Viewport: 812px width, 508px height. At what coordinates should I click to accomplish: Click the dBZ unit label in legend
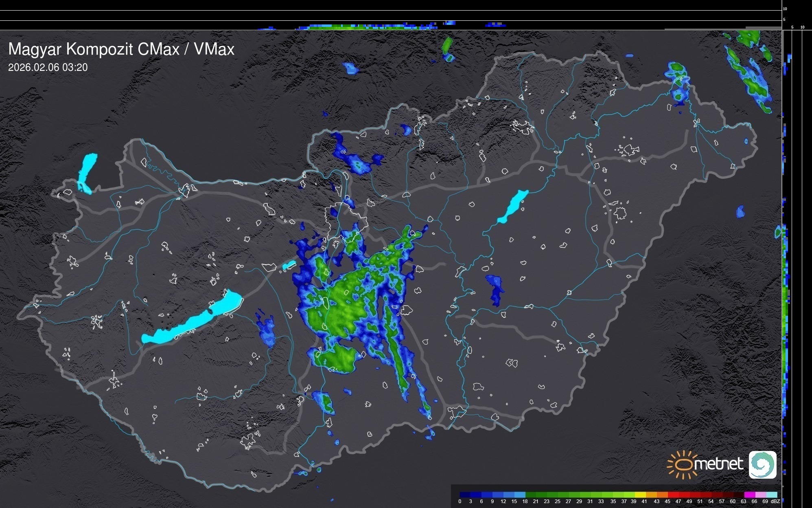[x=775, y=501]
